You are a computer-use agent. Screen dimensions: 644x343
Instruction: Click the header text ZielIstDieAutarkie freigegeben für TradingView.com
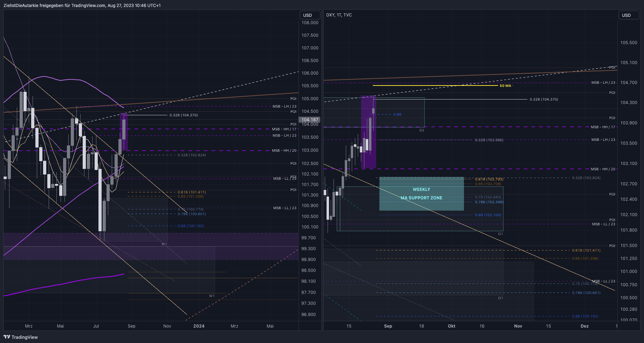(x=54, y=6)
